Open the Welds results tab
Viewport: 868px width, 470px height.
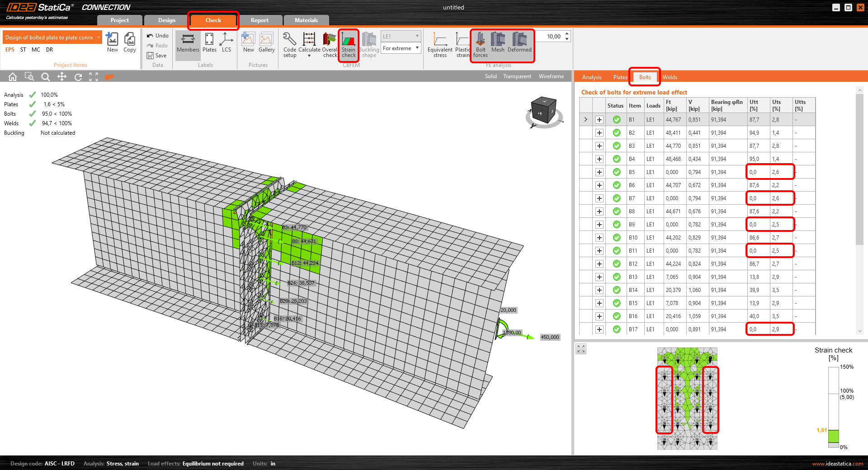[670, 77]
